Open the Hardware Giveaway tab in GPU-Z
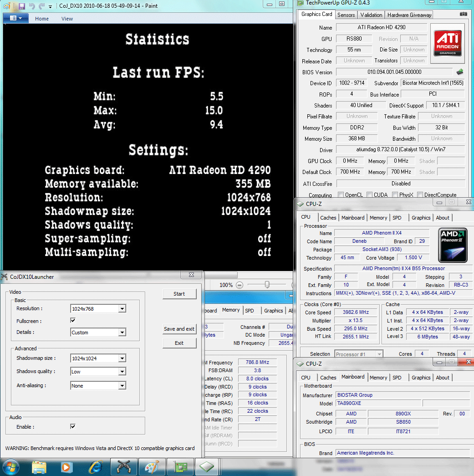Image resolution: width=474 pixels, height=476 pixels. 409,15
